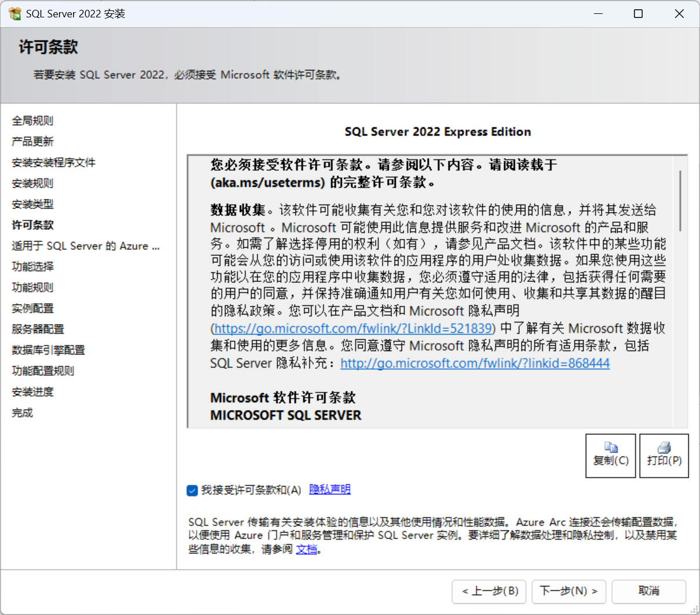The image size is (700, 615).
Task: Continue with the 下一步(N) button
Action: 569,591
